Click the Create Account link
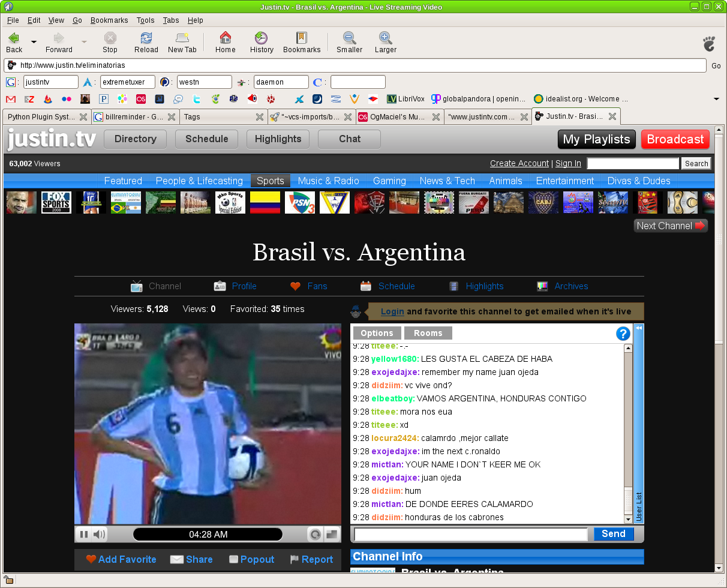 519,163
